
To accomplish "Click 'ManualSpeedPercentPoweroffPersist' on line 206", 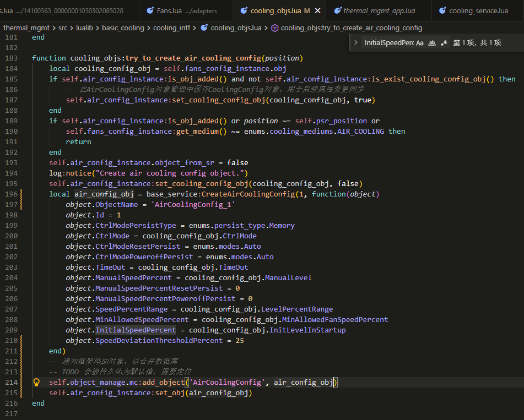I will coord(165,299).
